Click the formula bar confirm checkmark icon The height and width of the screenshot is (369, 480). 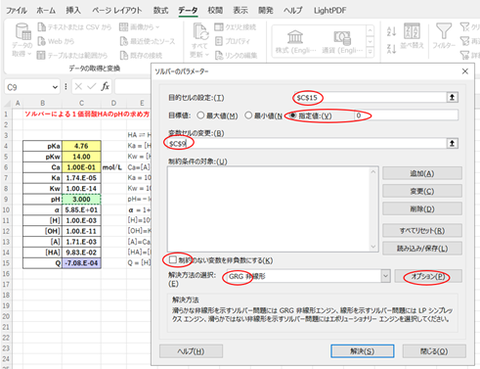[91, 87]
